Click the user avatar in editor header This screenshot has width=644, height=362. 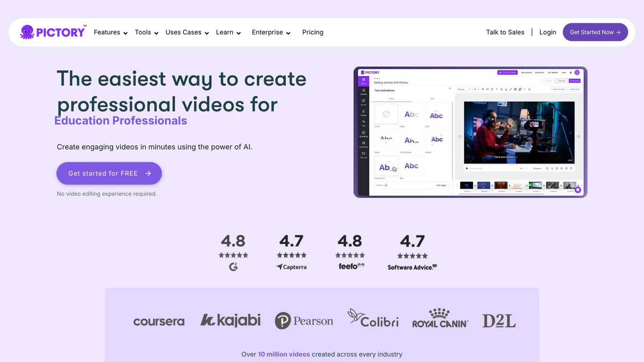[x=577, y=72]
